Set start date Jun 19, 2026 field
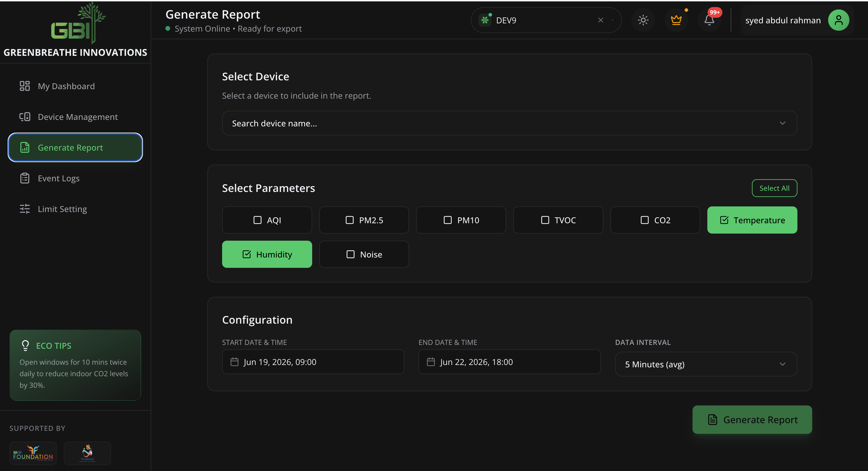This screenshot has width=868, height=471. pyautogui.click(x=313, y=361)
